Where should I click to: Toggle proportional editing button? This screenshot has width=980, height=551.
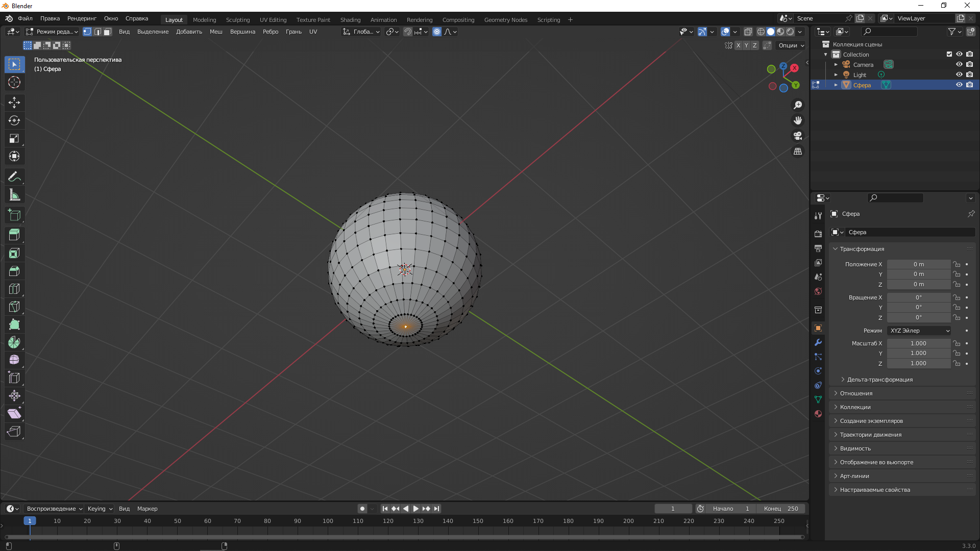click(437, 32)
